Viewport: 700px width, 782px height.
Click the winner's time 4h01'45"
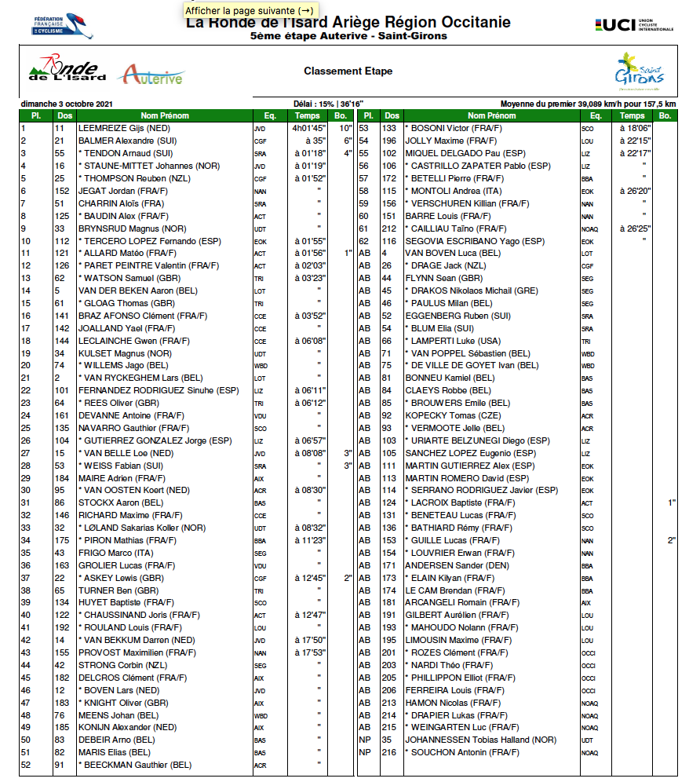click(x=309, y=128)
